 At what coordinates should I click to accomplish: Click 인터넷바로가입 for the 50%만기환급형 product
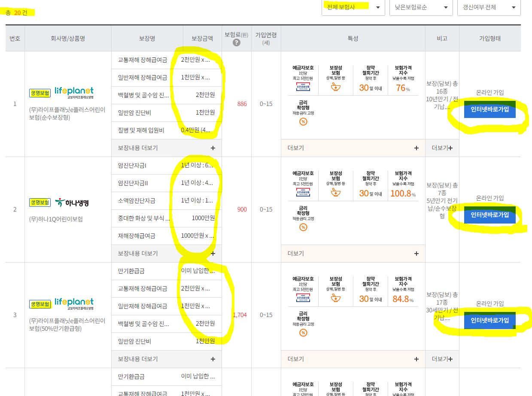pyautogui.click(x=489, y=320)
